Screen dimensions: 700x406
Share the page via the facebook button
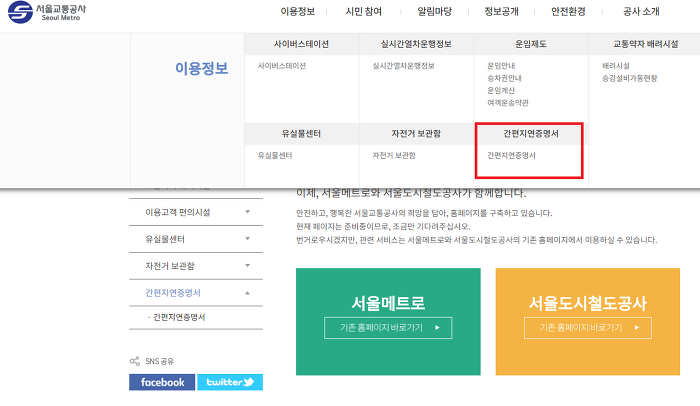(162, 382)
